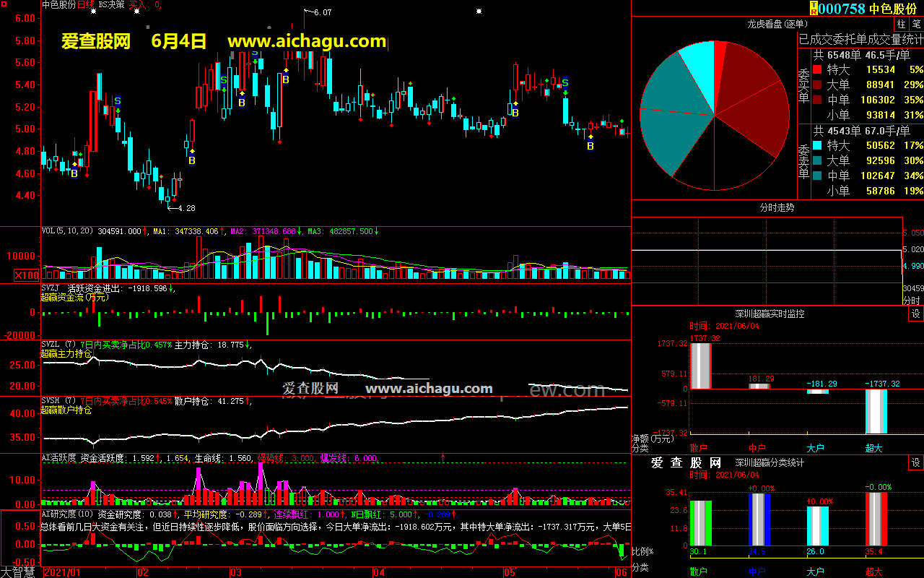Image resolution: width=924 pixels, height=578 pixels.
Task: Click the SVSH (7) indicator label
Action: tap(59, 401)
